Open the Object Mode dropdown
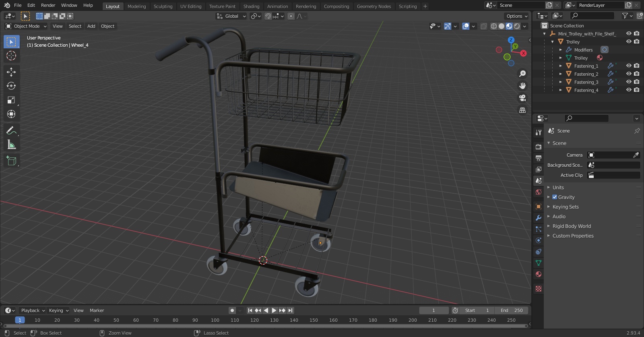The image size is (644, 337). 26,26
